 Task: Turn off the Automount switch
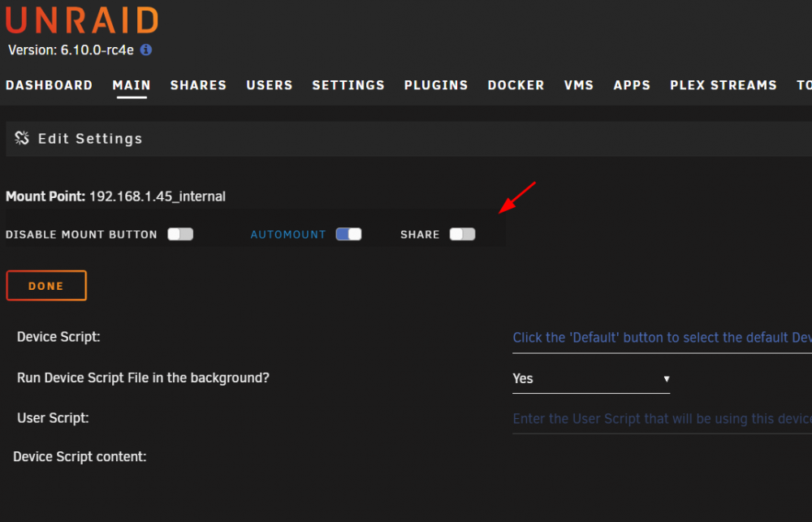pos(348,234)
